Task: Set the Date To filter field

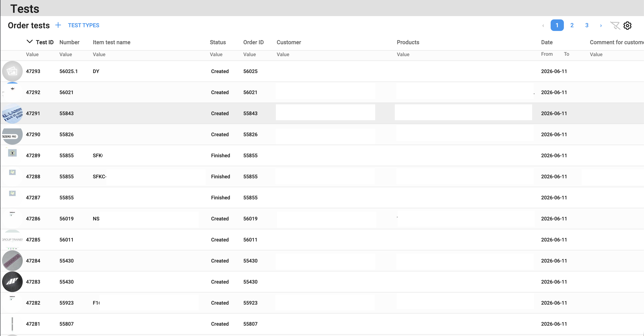Action: pos(573,54)
